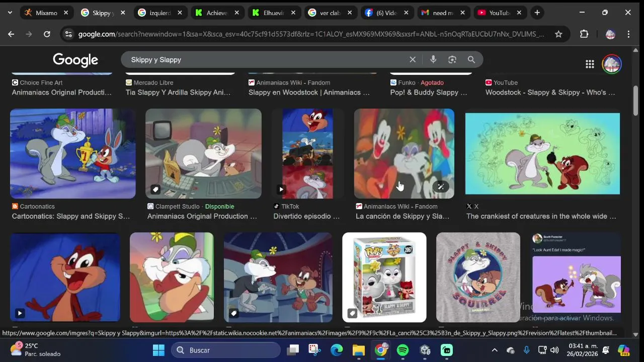Show hidden system tray icons

coord(495,350)
